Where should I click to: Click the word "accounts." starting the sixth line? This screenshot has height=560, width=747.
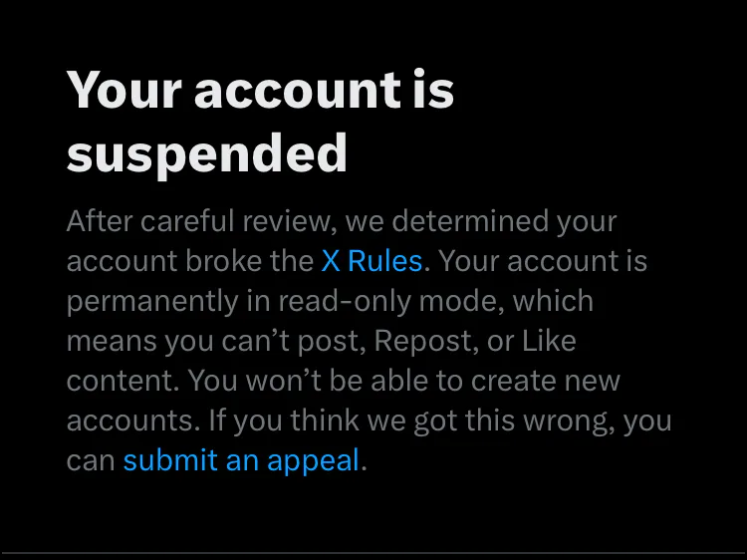pos(133,420)
